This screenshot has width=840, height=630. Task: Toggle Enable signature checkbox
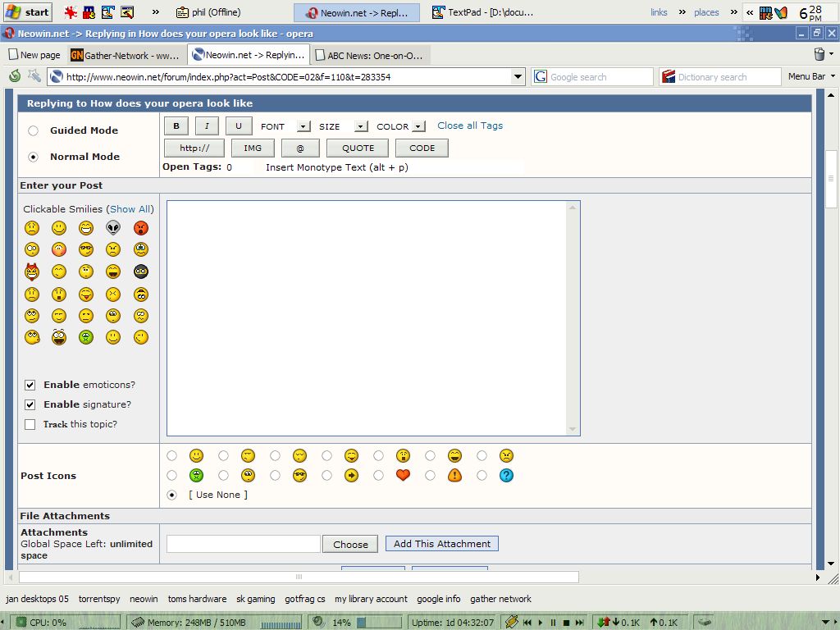[30, 405]
